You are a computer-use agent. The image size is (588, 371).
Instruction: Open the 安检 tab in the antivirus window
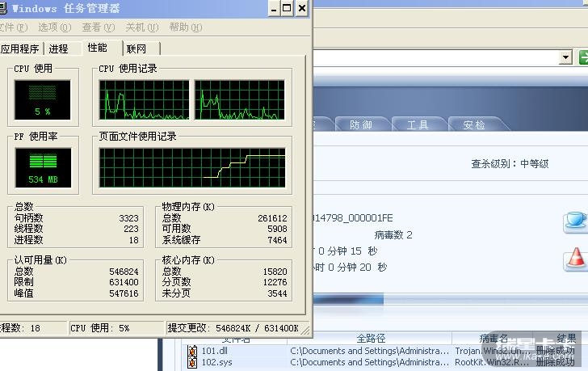(x=474, y=124)
